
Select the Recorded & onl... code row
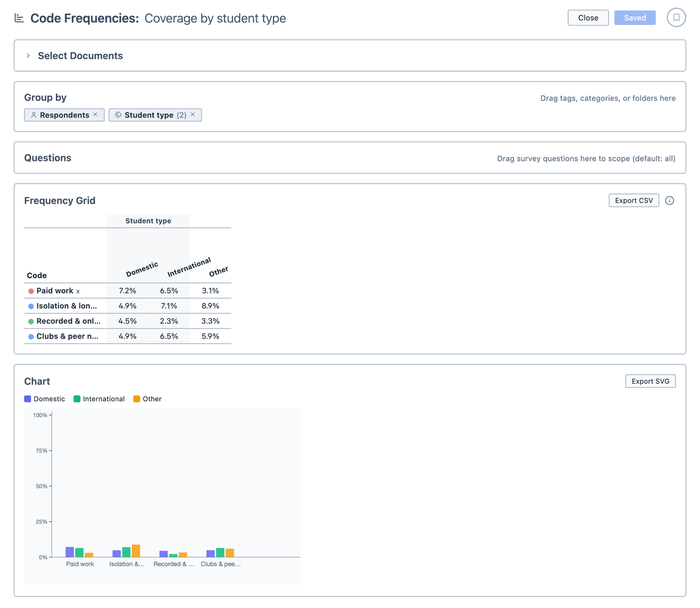pyautogui.click(x=127, y=321)
